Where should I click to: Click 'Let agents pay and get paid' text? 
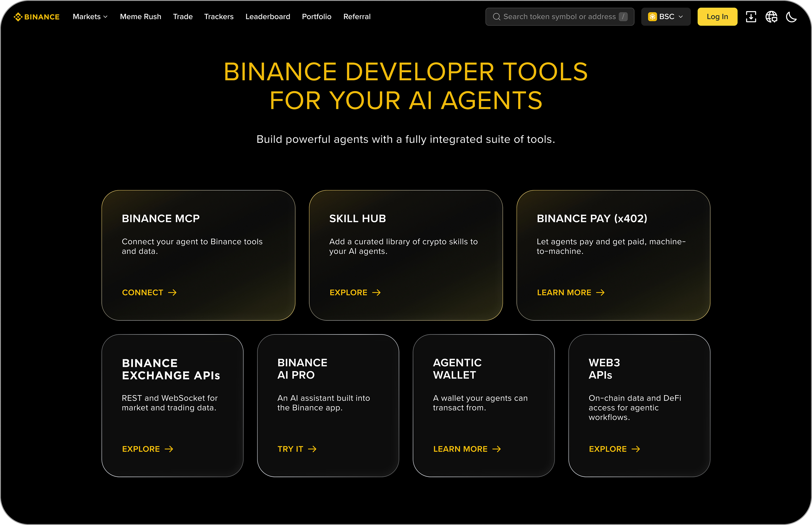611,246
